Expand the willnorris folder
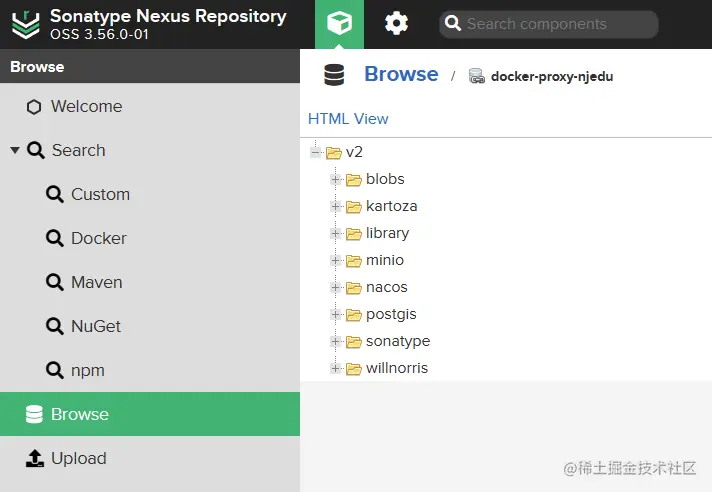The width and height of the screenshot is (712, 492). click(336, 369)
